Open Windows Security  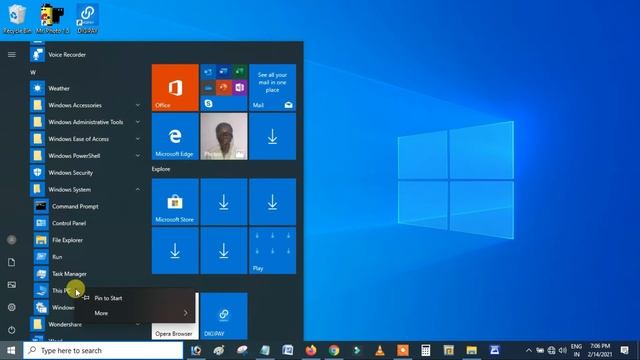(x=86, y=173)
